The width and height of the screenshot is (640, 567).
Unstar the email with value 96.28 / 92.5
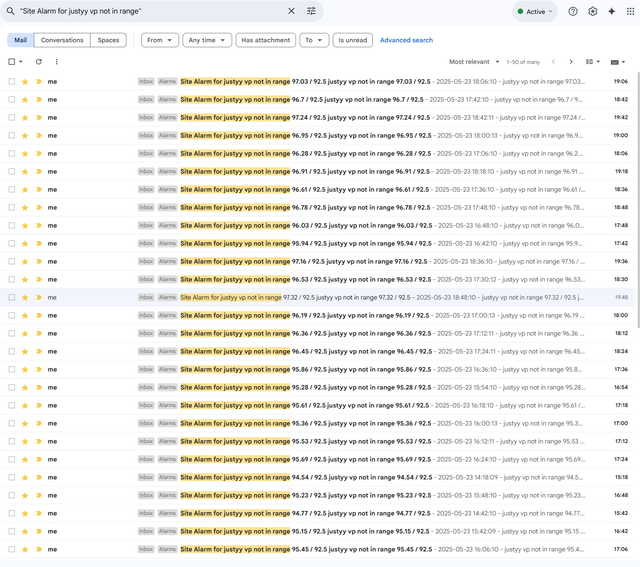tap(25, 153)
